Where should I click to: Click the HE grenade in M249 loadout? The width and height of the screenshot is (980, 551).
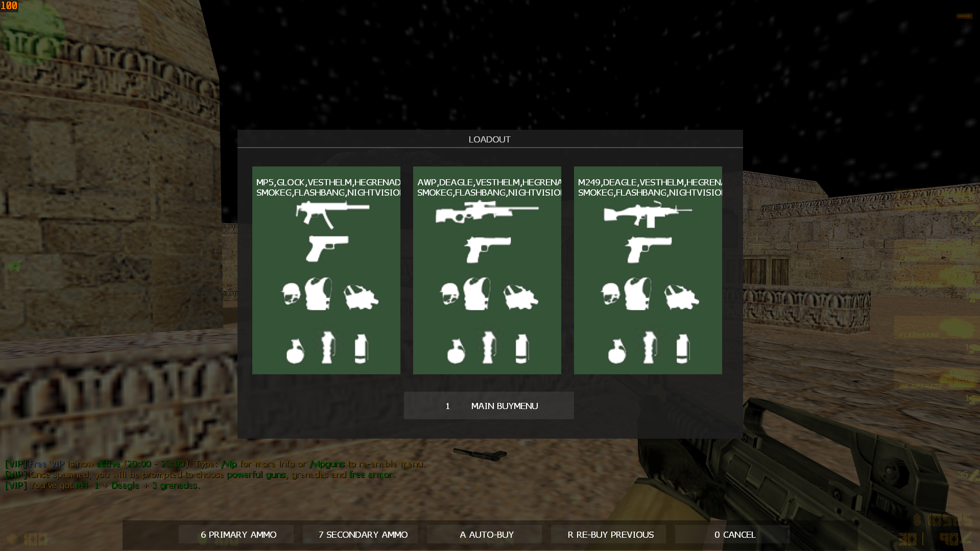coord(617,350)
